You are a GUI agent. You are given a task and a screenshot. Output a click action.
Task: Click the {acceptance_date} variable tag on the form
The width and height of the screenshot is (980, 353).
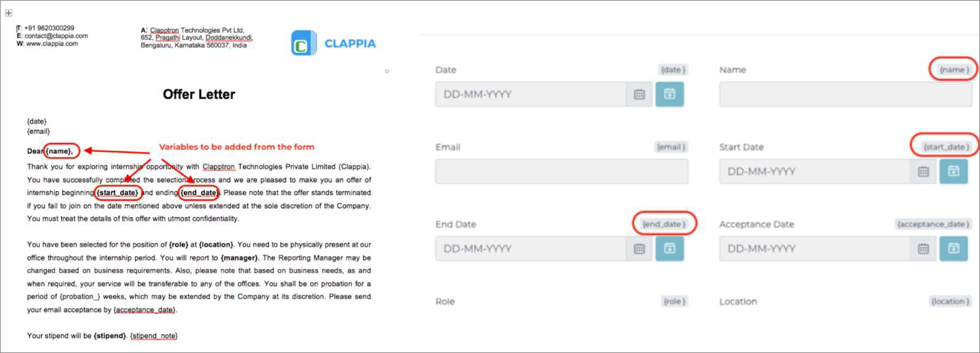click(x=933, y=224)
